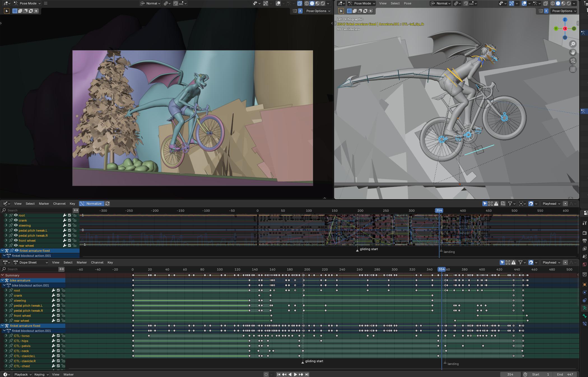Click the zoom magnifier gizmo in viewport
This screenshot has height=377, width=588.
click(x=573, y=44)
